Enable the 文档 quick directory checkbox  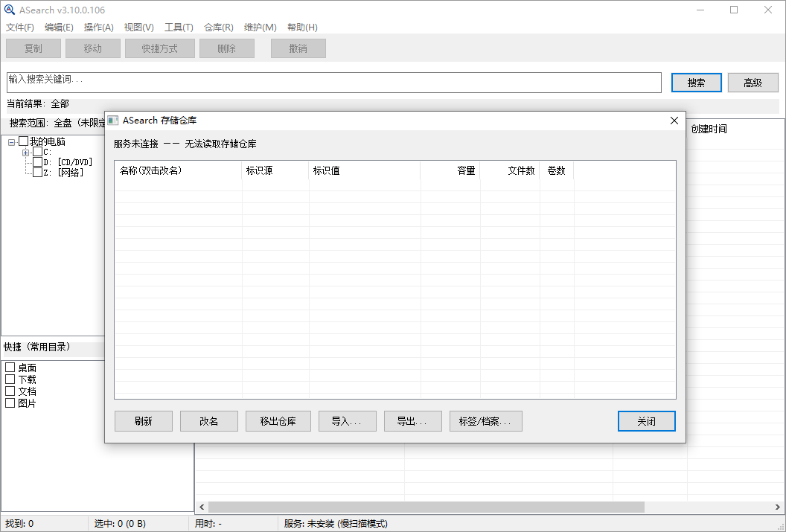(x=10, y=391)
